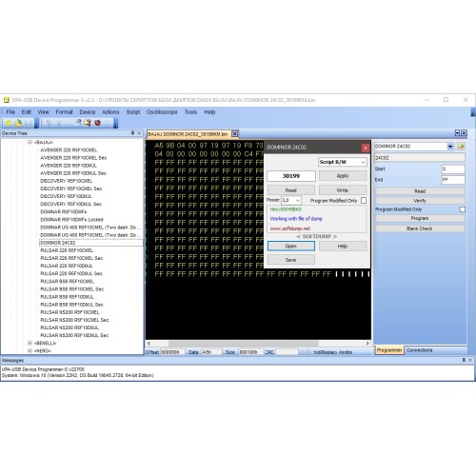The height and width of the screenshot is (476, 476).
Task: Click the first hex byte A5
Action: pos(159,146)
